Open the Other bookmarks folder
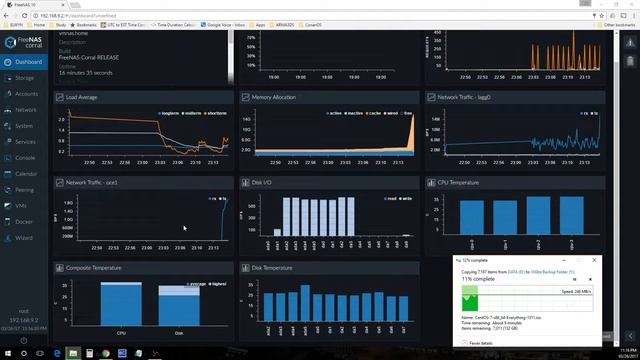This screenshot has width=640, height=360. click(616, 25)
